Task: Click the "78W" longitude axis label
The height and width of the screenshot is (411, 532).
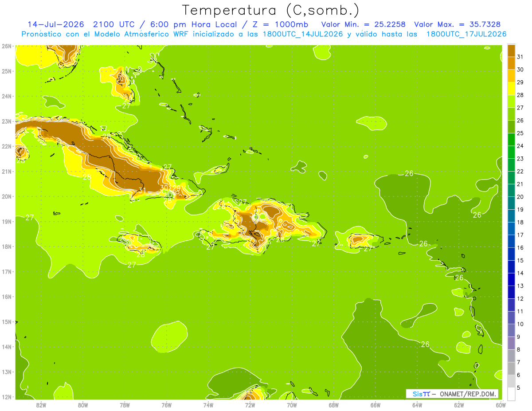Action: (x=125, y=405)
